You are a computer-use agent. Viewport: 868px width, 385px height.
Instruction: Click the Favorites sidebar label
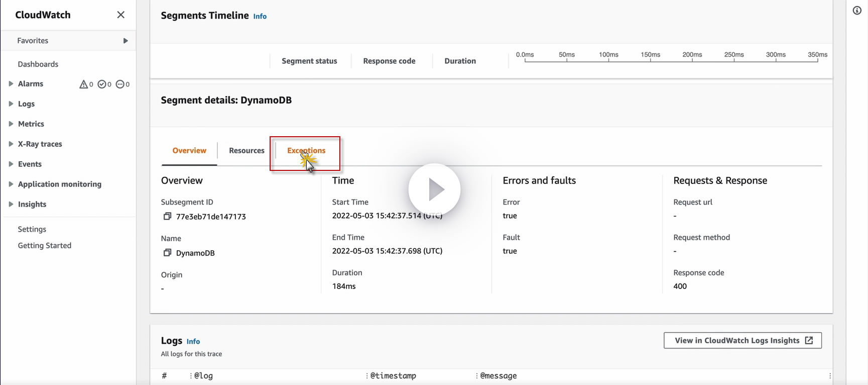(33, 41)
